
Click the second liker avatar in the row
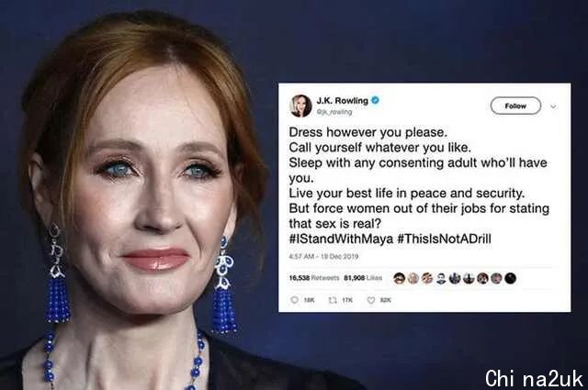click(x=413, y=278)
